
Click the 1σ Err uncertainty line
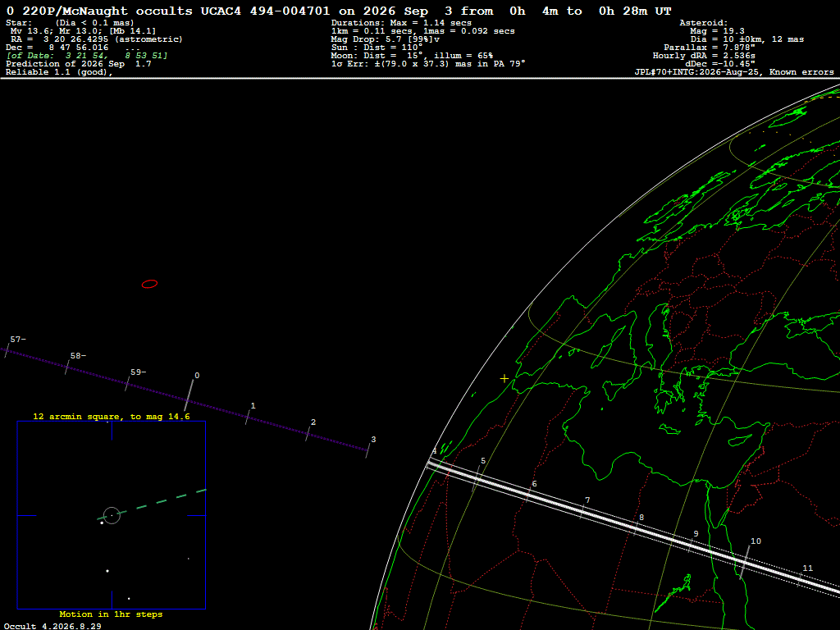(428, 64)
